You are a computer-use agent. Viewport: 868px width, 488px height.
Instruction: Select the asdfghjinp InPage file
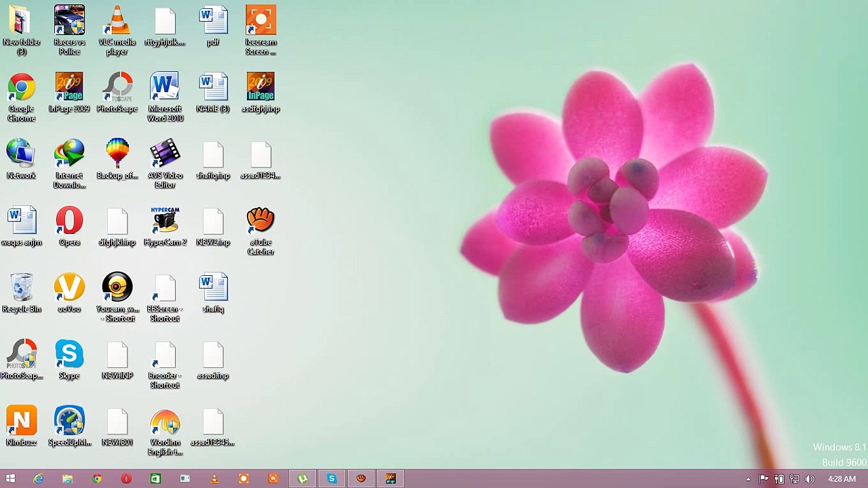click(260, 92)
